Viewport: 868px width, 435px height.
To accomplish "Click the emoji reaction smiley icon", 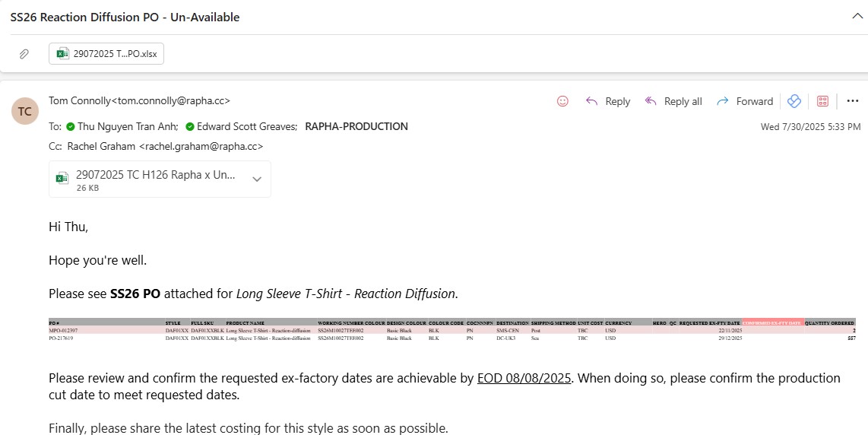I will click(562, 101).
